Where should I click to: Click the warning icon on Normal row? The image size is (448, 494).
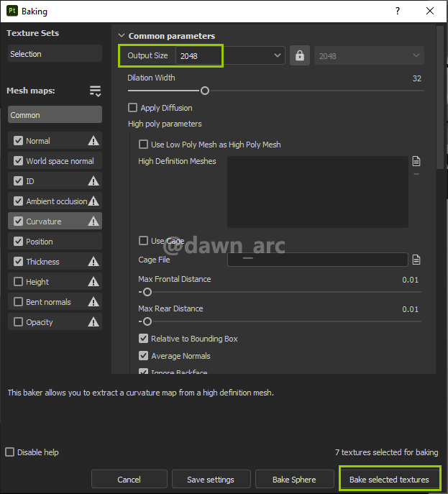(x=93, y=140)
